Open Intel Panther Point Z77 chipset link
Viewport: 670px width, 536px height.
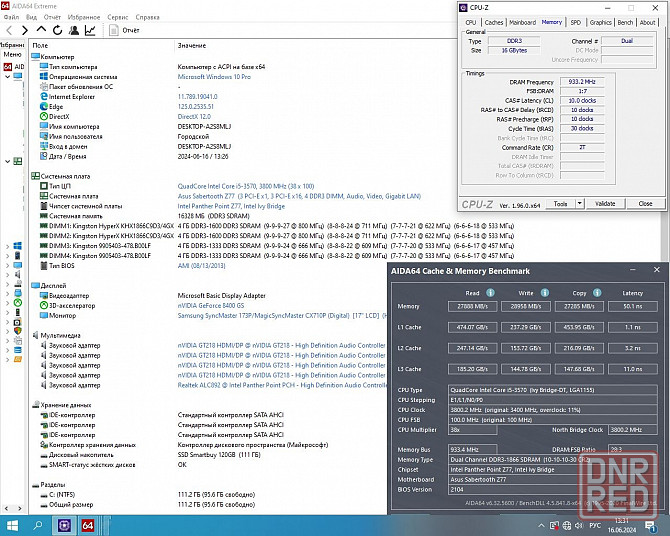(231, 206)
